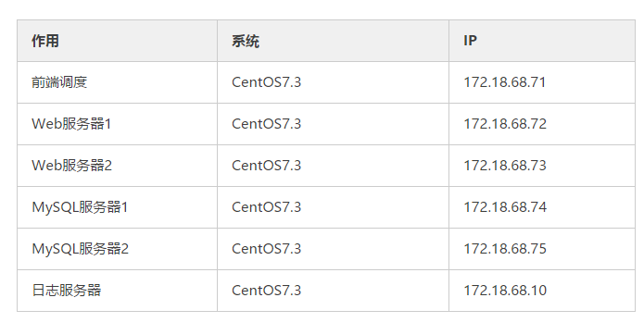Click the 作用 column header

point(117,41)
